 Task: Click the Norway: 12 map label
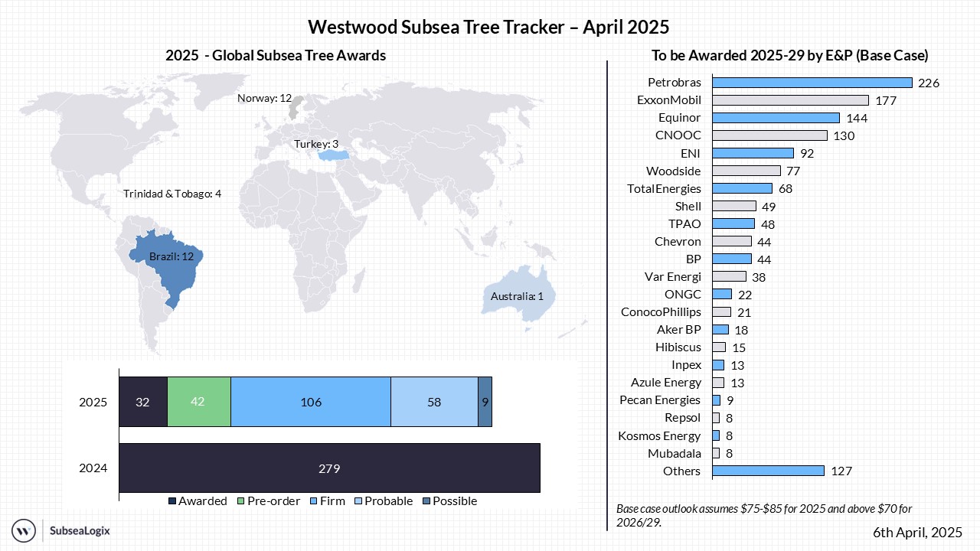[264, 98]
